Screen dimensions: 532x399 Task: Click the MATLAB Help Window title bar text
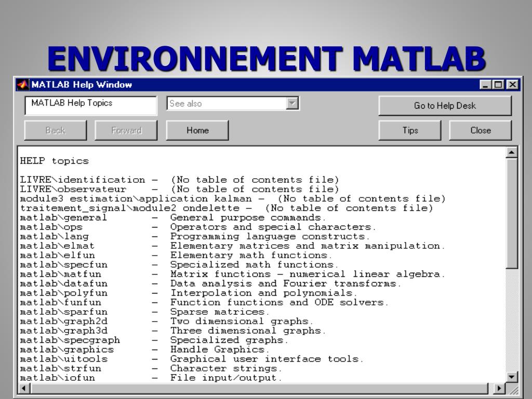[x=82, y=85]
